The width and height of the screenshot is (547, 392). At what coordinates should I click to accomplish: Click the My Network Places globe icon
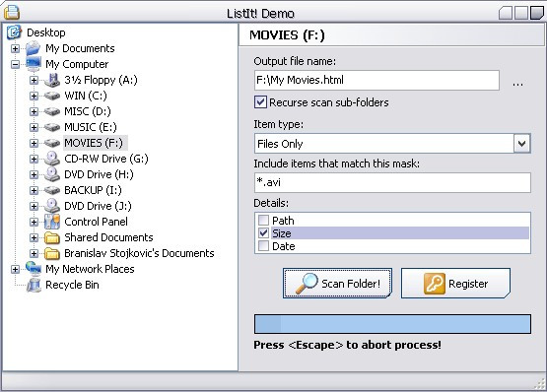click(34, 269)
